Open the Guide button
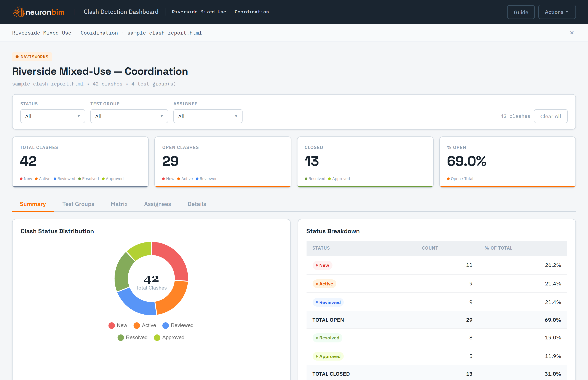588x380 pixels. point(521,12)
